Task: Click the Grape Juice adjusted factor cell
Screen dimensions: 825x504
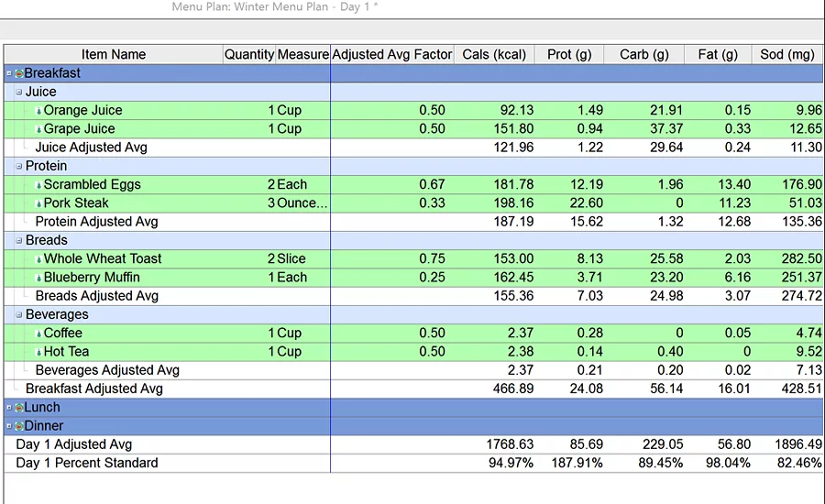Action: (392, 129)
